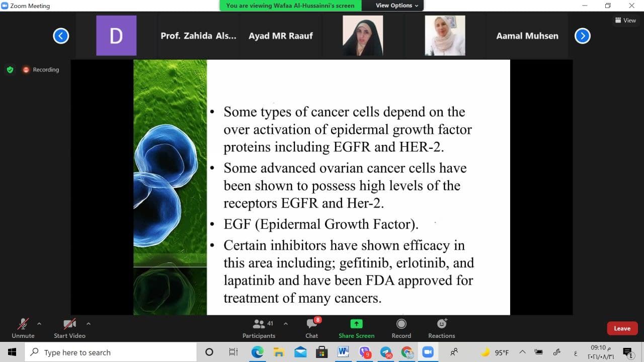The image size is (644, 362).
Task: Switch layout using the View button
Action: pos(625,21)
